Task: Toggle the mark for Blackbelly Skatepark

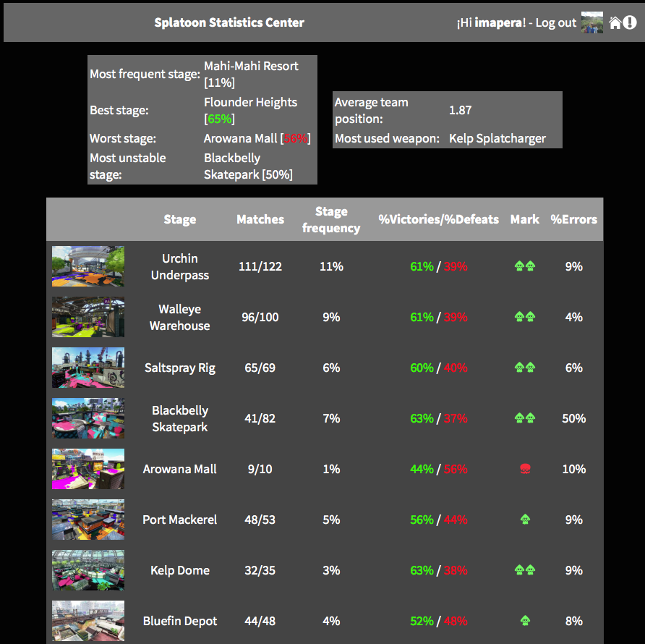Action: click(x=525, y=418)
